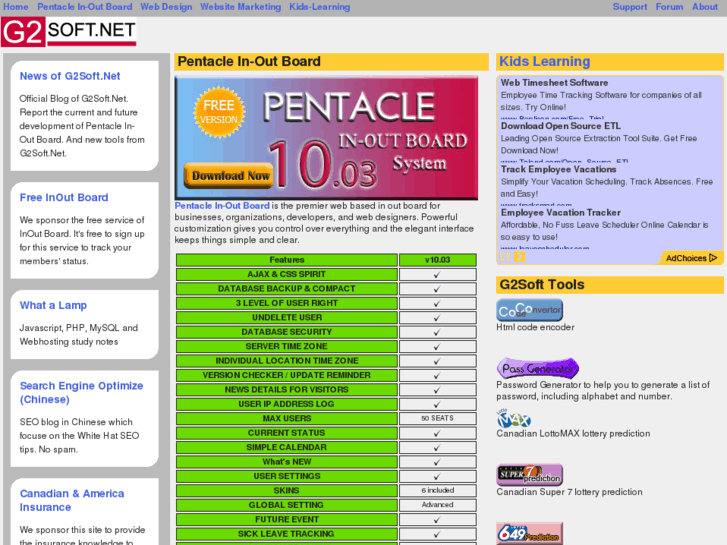Click NEWS DETAILS FOR VISITORS row

point(326,389)
